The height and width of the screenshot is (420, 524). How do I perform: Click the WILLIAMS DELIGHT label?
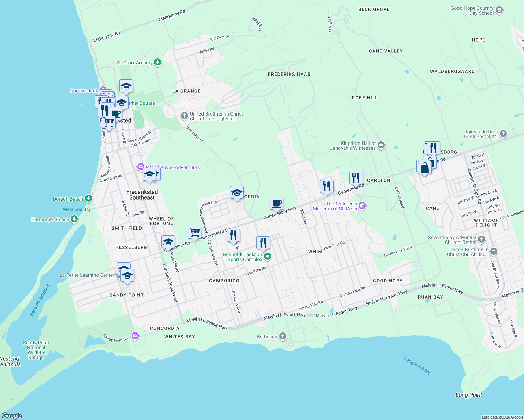pyautogui.click(x=486, y=223)
